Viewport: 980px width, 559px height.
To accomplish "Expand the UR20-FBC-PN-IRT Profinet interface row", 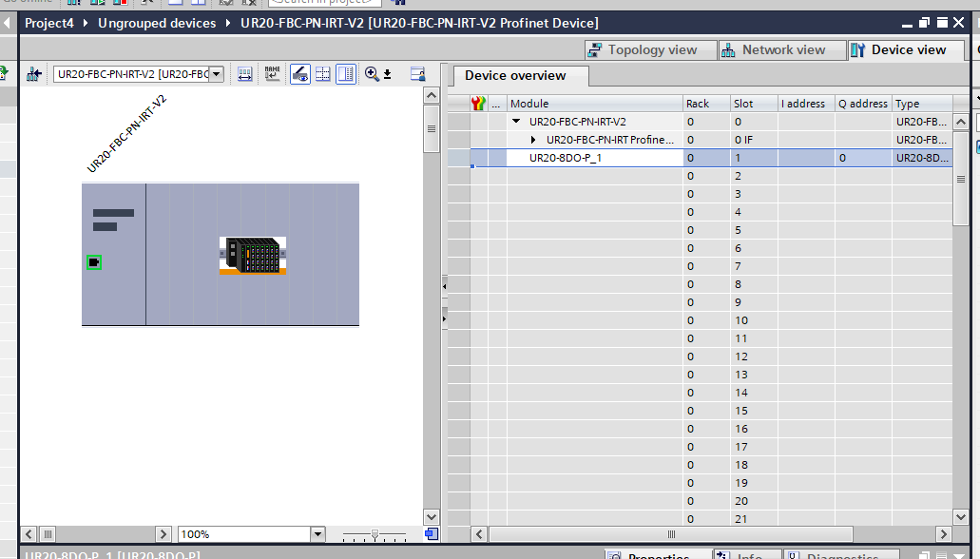I will [x=533, y=140].
